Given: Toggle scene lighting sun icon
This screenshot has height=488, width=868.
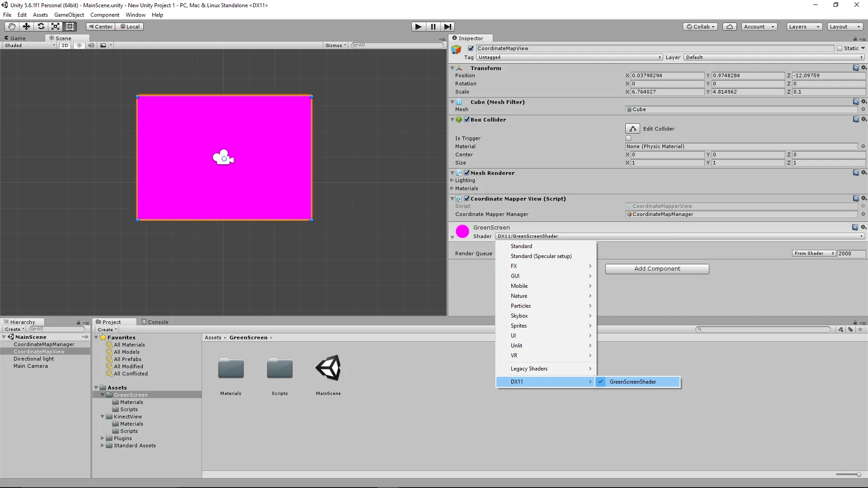Looking at the screenshot, I should point(79,45).
